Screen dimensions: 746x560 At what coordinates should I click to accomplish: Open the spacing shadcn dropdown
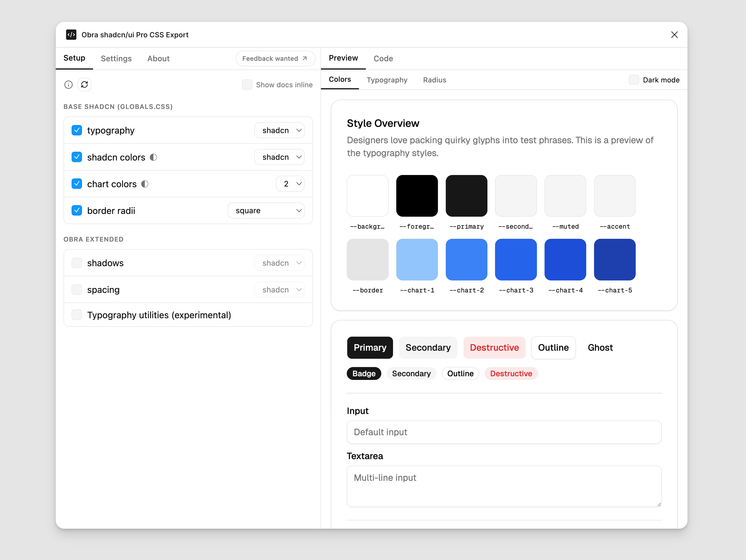(x=280, y=290)
